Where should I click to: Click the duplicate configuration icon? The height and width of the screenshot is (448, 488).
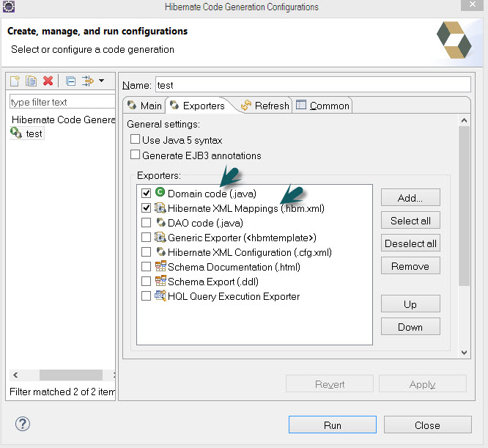[x=32, y=81]
